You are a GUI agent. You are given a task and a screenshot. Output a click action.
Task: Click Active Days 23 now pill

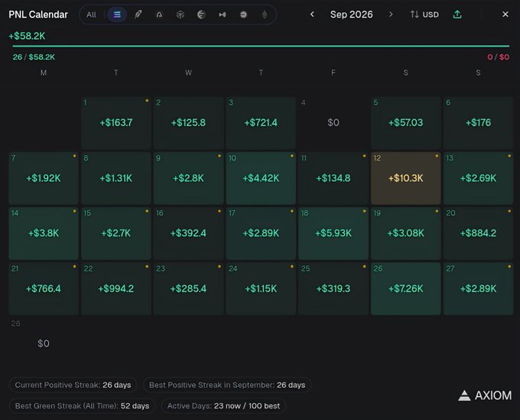coord(223,405)
